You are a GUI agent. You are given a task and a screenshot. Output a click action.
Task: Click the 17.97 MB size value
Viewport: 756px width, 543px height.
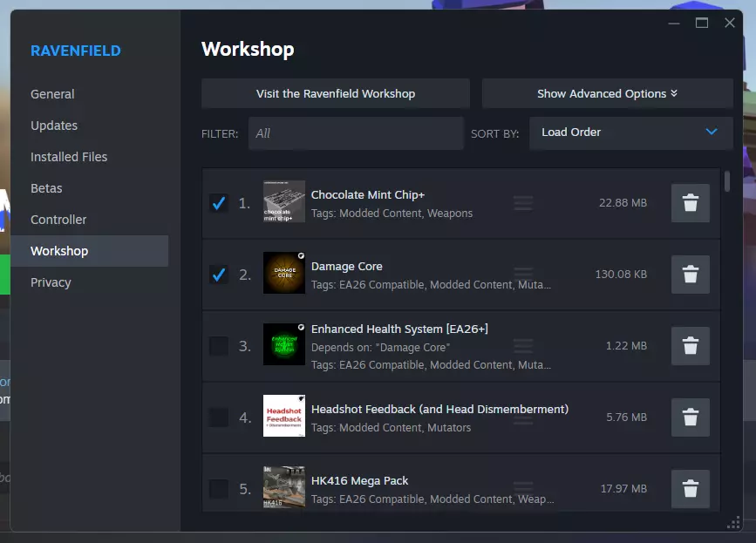tap(623, 489)
